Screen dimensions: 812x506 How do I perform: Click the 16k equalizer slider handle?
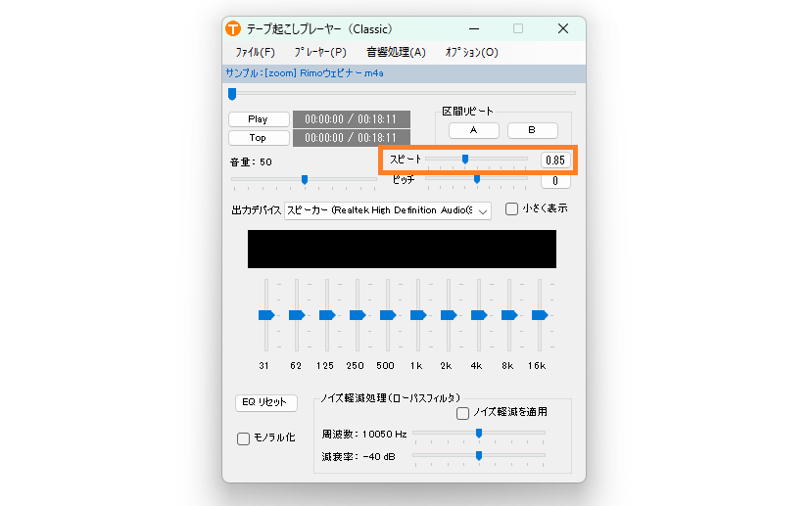pyautogui.click(x=539, y=315)
